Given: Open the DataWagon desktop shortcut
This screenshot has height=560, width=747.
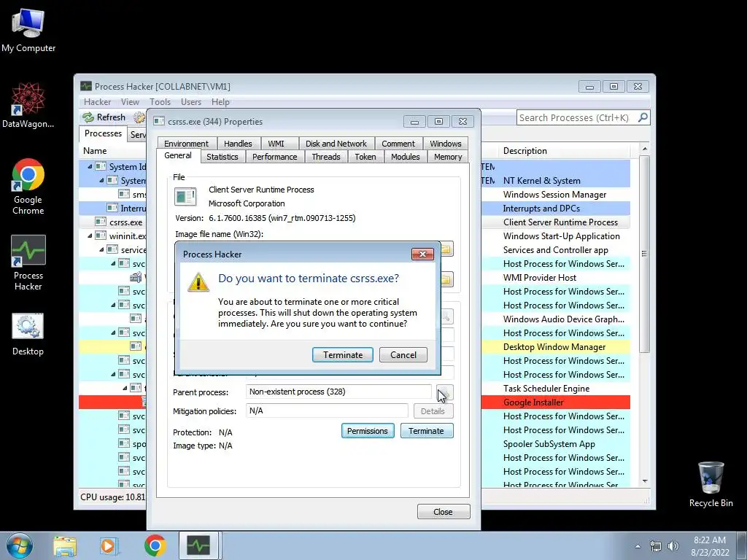Looking at the screenshot, I should (28, 106).
